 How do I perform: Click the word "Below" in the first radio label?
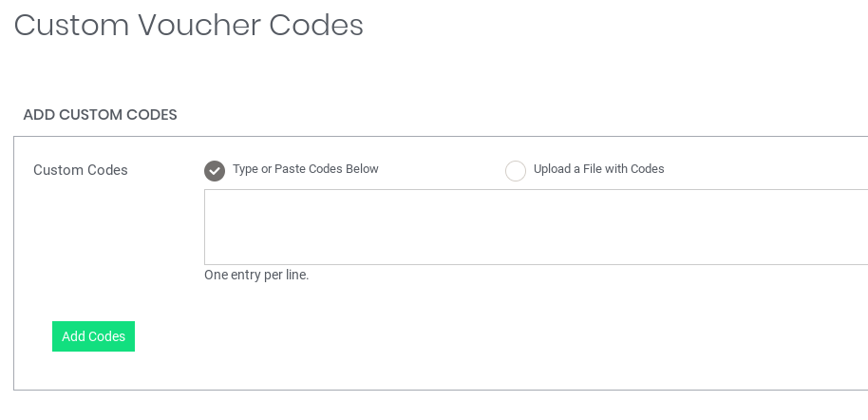(x=362, y=169)
